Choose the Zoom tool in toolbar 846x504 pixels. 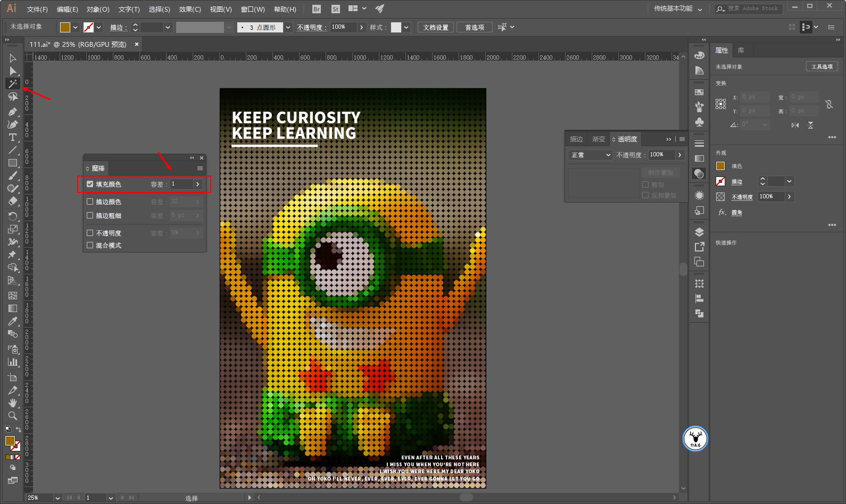click(x=13, y=416)
